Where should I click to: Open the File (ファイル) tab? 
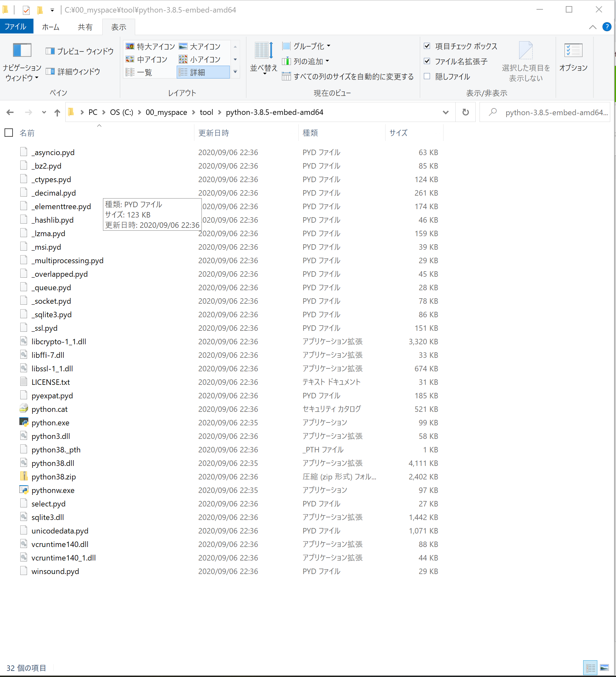tap(16, 26)
